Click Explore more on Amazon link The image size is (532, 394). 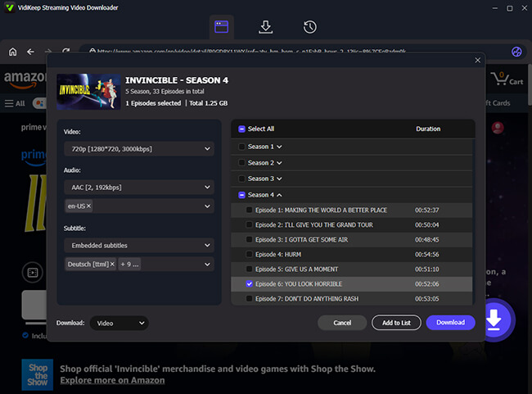click(112, 380)
